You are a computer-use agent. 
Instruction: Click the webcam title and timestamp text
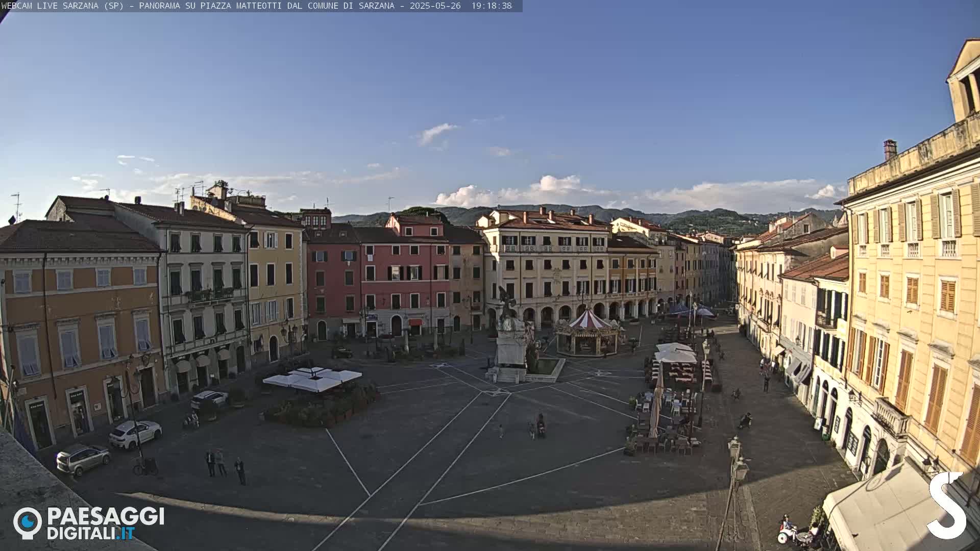pos(257,6)
